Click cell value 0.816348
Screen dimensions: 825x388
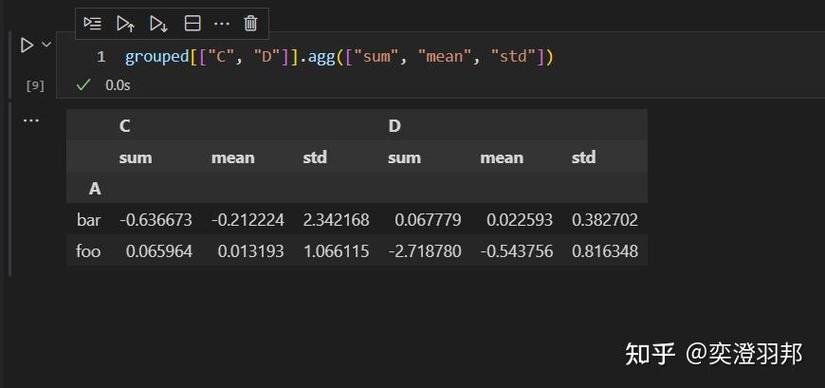point(605,252)
